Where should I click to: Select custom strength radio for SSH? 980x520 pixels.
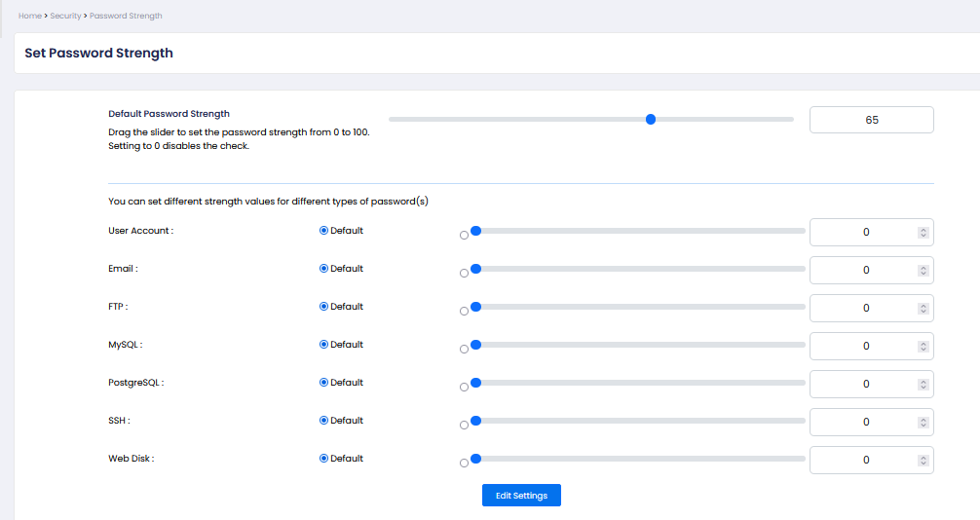464,426
